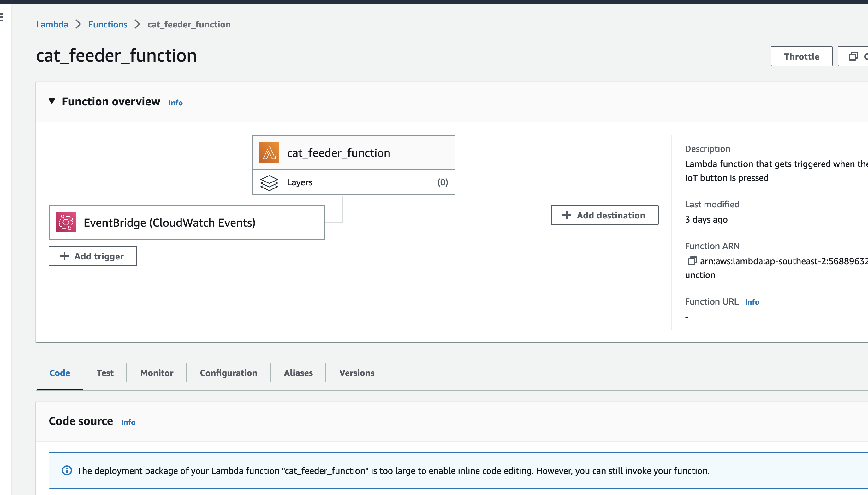Click the 'Description' label
The width and height of the screenshot is (868, 495).
(708, 149)
